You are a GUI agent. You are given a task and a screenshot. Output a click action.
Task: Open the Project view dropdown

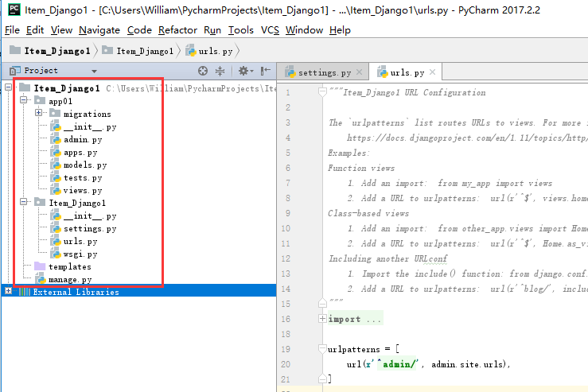coord(94,72)
